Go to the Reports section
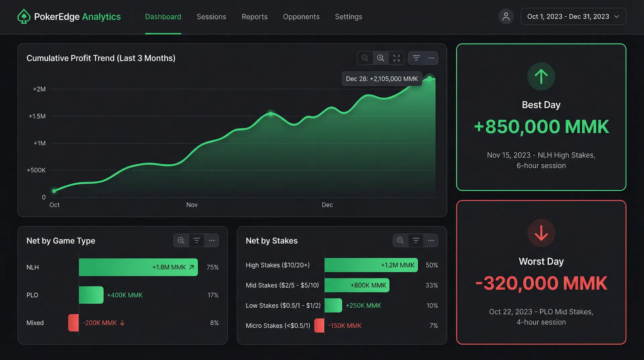The height and width of the screenshot is (360, 644). pyautogui.click(x=255, y=16)
